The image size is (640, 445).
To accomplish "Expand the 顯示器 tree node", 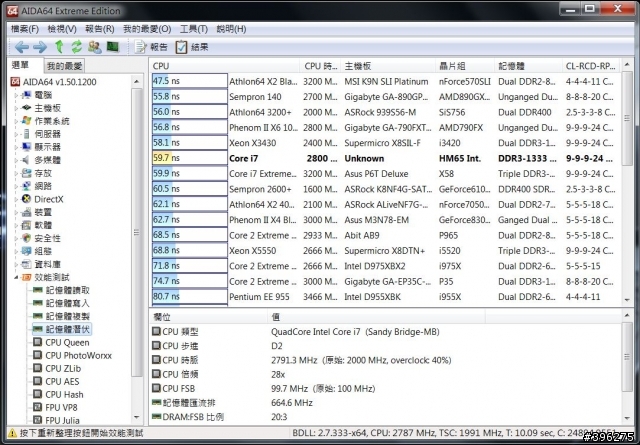I will pos(17,147).
